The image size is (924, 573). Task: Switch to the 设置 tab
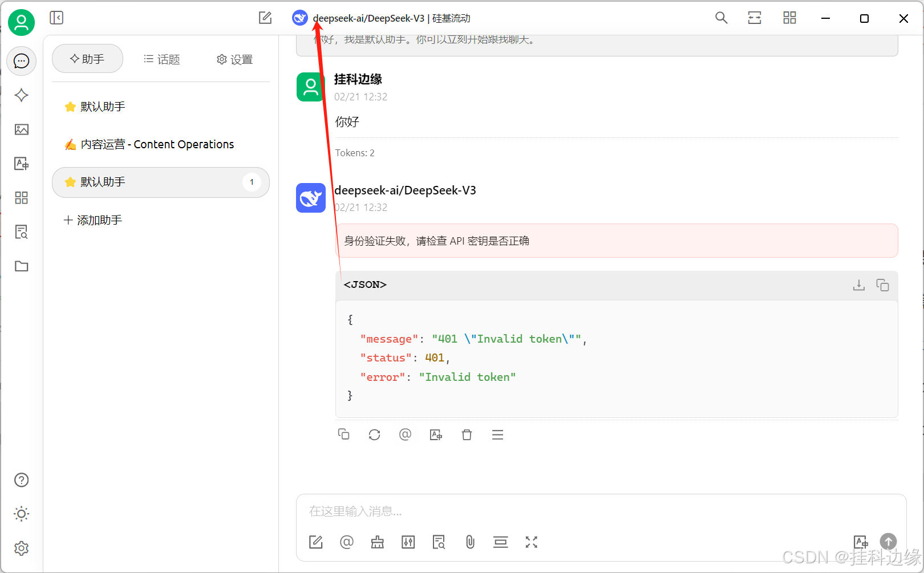point(234,59)
